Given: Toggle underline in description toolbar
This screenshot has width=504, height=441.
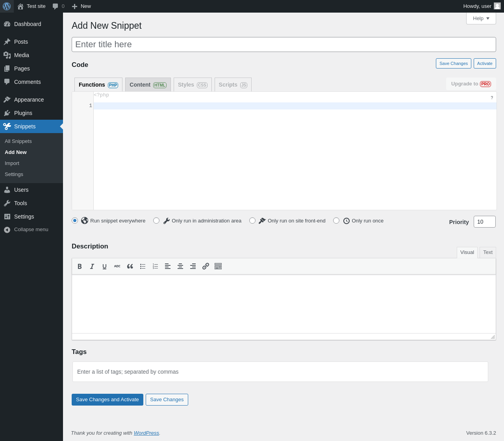Looking at the screenshot, I should pos(105,267).
